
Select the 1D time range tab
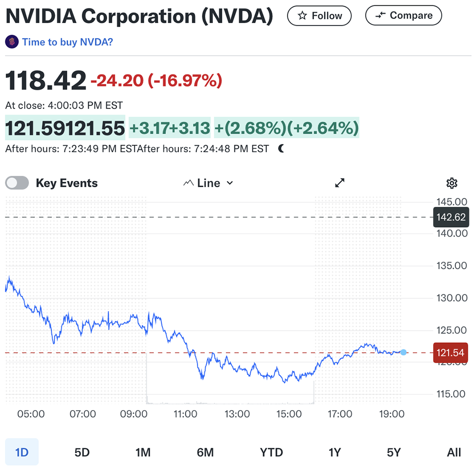tap(22, 452)
